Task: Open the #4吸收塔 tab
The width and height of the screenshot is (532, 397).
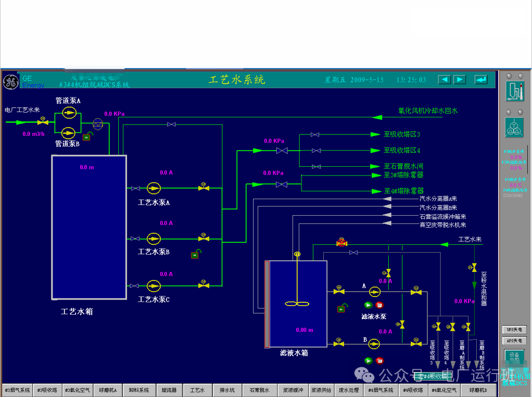Action: 413,390
